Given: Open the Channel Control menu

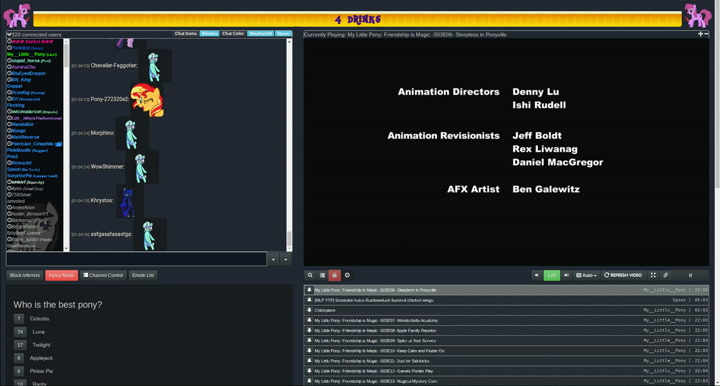Looking at the screenshot, I should tap(103, 275).
